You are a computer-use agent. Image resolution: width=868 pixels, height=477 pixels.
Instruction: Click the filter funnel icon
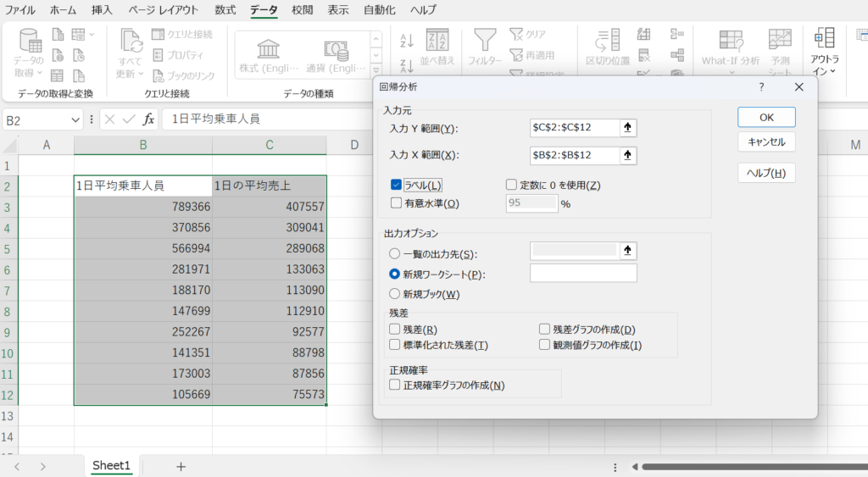coord(485,40)
